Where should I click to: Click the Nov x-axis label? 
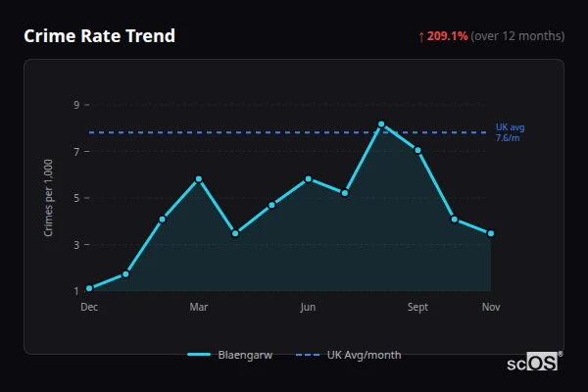[x=491, y=307]
